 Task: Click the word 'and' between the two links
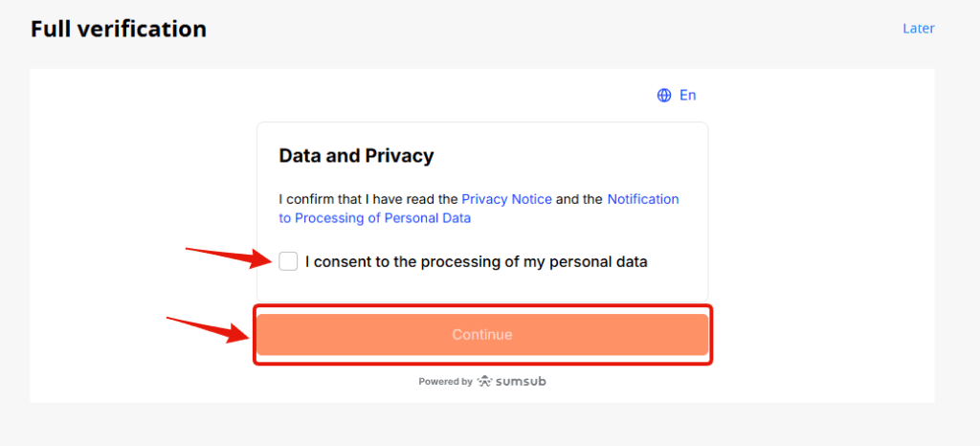coord(568,199)
